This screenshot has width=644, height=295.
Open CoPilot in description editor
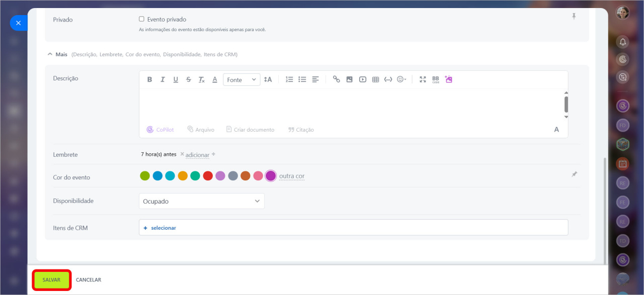pos(160,130)
